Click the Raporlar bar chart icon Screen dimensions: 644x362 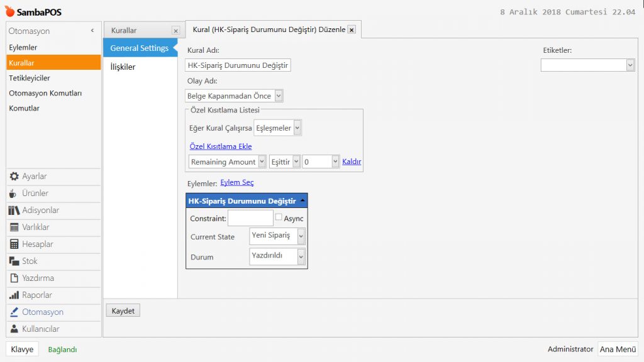coord(14,295)
